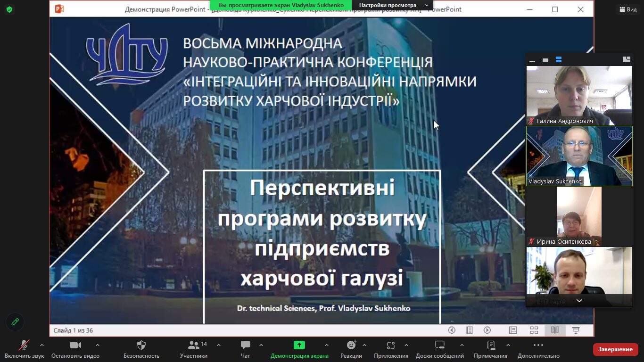Click the green encryption shield icon

click(9, 9)
